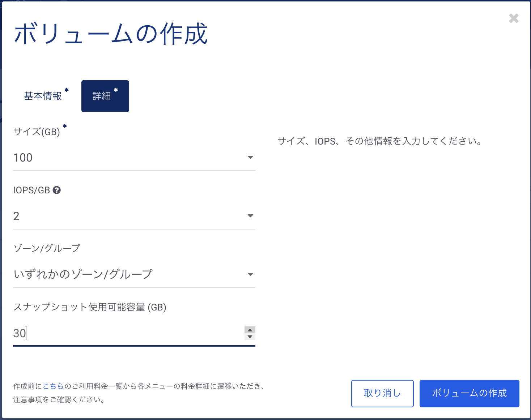Click the サイズ、IOPS description text
This screenshot has height=420, width=531.
[x=380, y=141]
